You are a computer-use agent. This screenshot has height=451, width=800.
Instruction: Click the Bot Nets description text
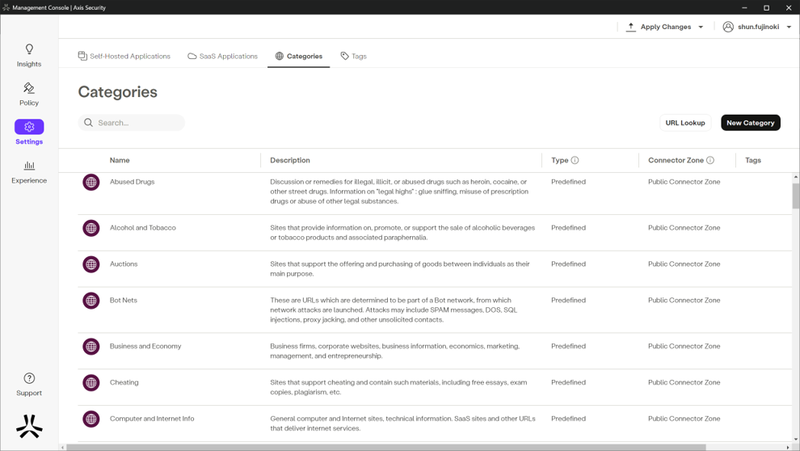coord(393,310)
